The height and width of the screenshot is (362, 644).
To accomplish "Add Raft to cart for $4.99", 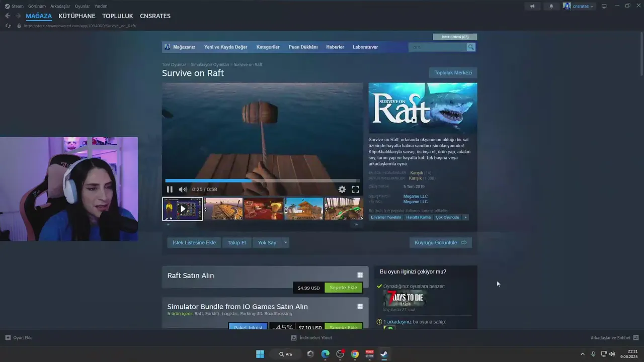I will click(343, 288).
